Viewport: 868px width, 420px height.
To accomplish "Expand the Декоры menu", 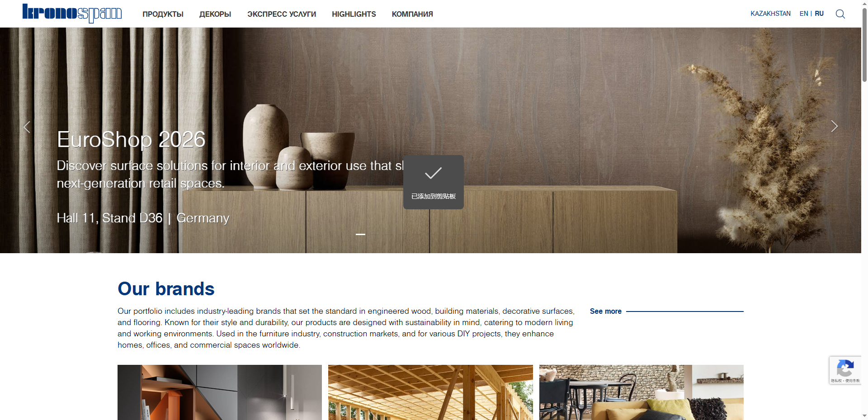I will 215,14.
